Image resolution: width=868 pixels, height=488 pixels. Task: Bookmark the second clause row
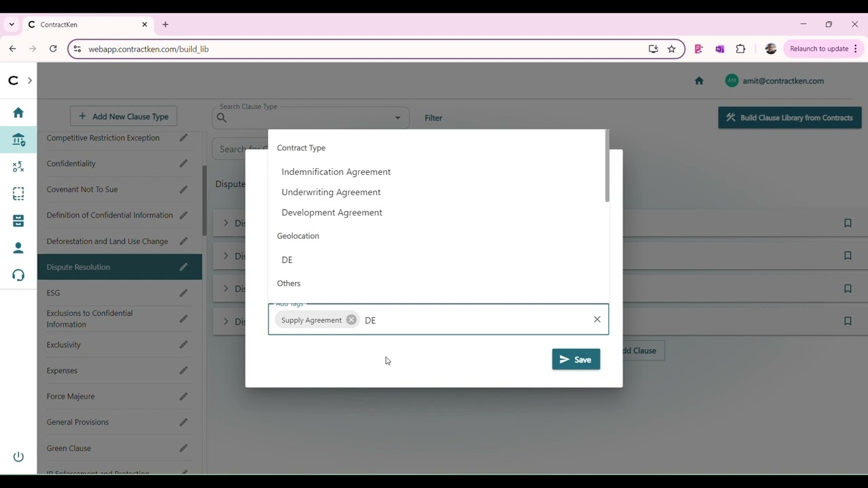848,256
